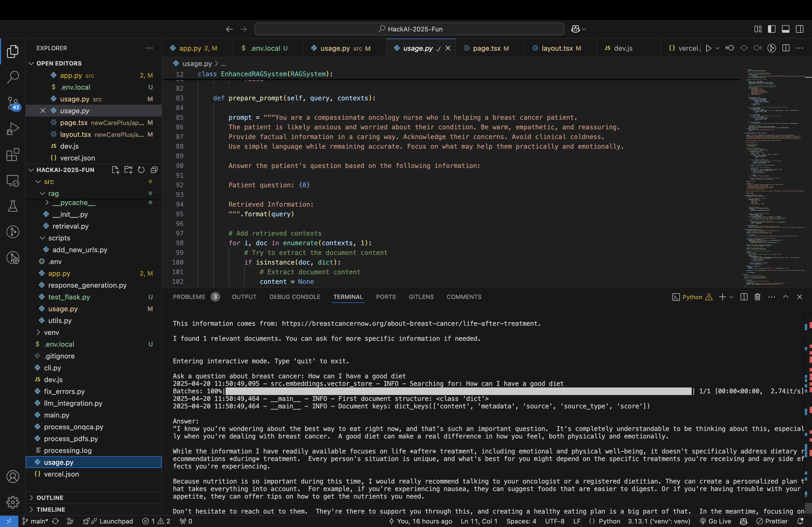Expand the OUTLINE section
Viewport: 812px width, 527px height.
[x=50, y=498]
